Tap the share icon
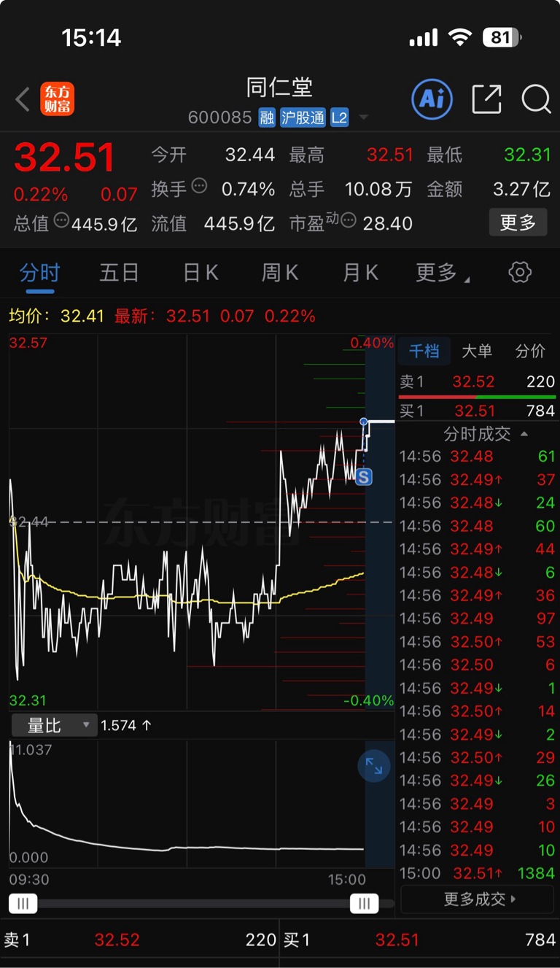 pyautogui.click(x=486, y=99)
